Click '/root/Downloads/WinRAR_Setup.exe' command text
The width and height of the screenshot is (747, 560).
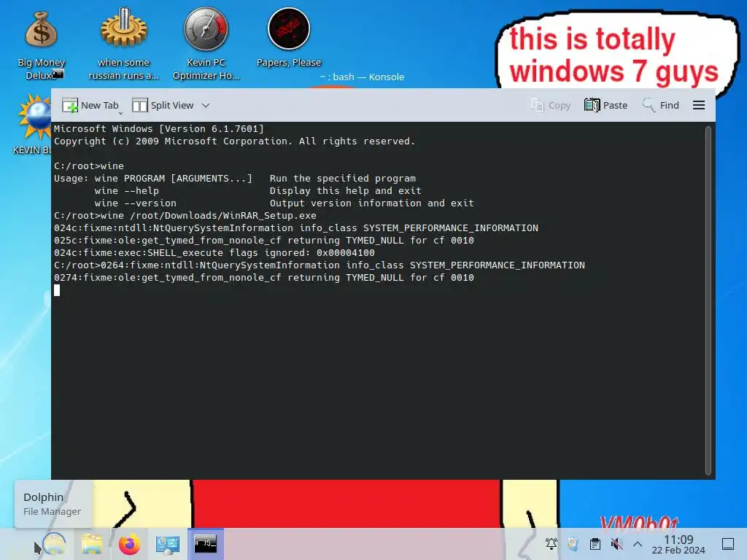223,215
